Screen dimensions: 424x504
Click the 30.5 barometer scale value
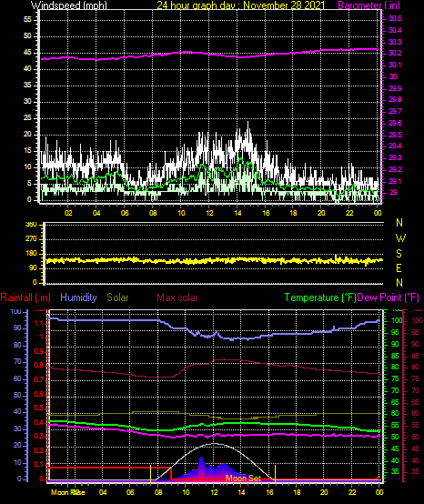point(395,18)
